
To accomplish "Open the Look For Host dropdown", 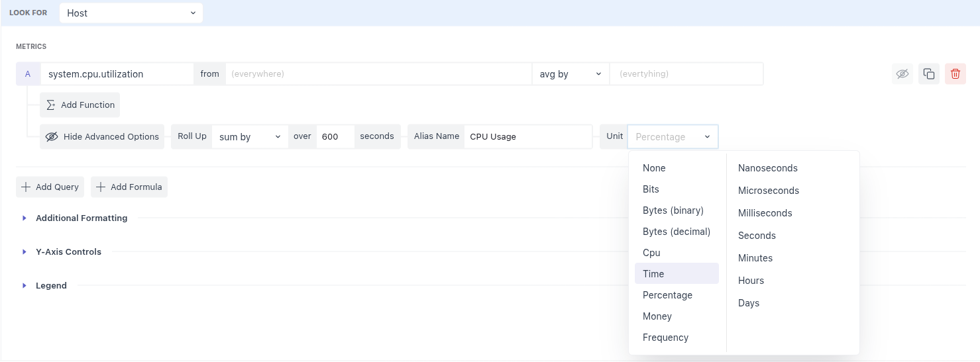I will click(x=131, y=13).
